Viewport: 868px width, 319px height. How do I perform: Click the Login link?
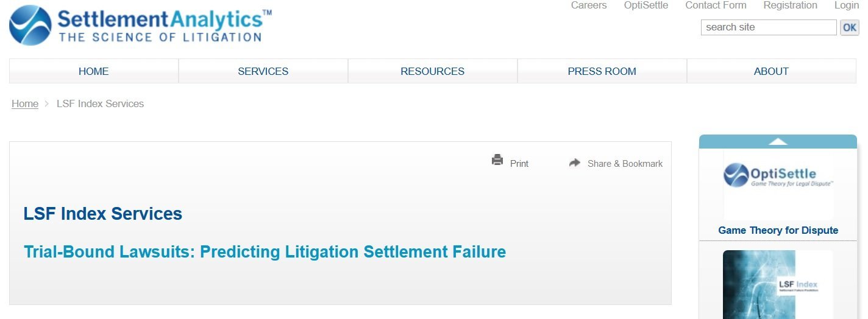[847, 5]
